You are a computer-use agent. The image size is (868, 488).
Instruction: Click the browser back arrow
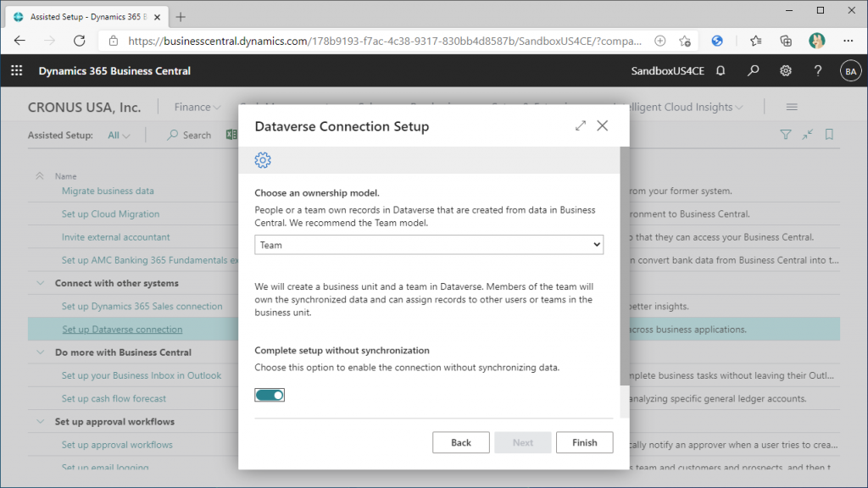pos(20,41)
